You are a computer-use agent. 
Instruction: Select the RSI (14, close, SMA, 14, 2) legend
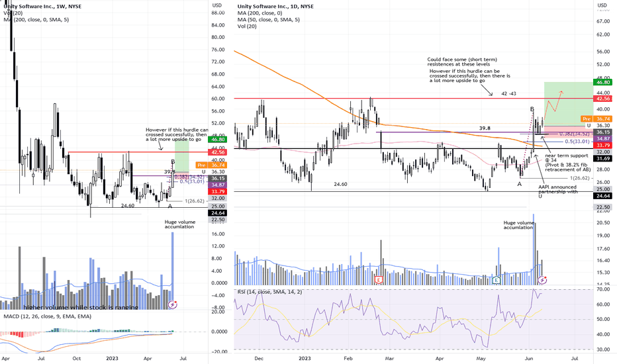[269, 292]
